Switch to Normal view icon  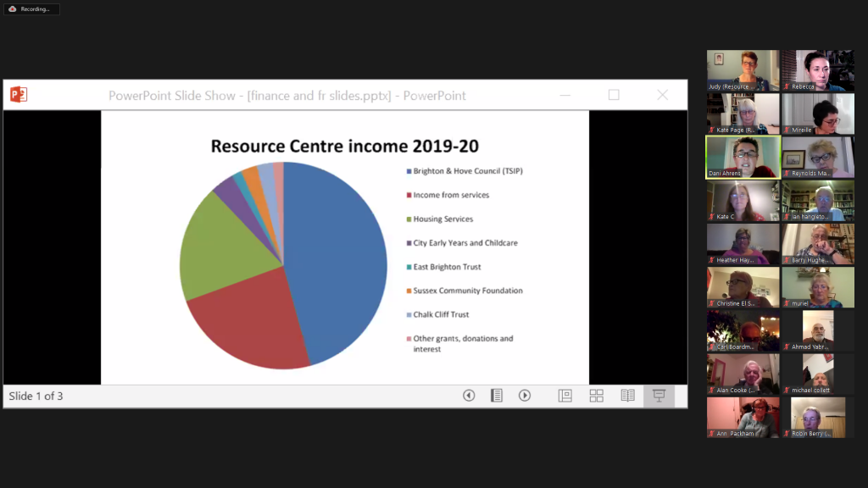pyautogui.click(x=565, y=396)
